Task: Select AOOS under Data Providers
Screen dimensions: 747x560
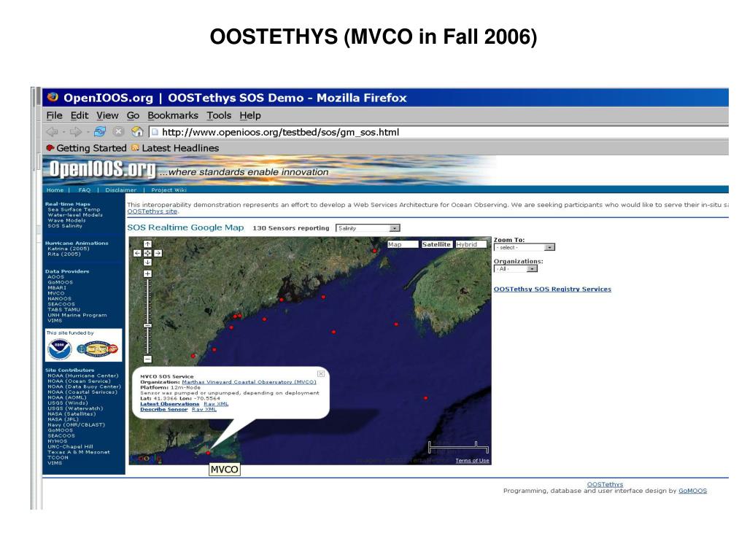Action: tap(55, 276)
